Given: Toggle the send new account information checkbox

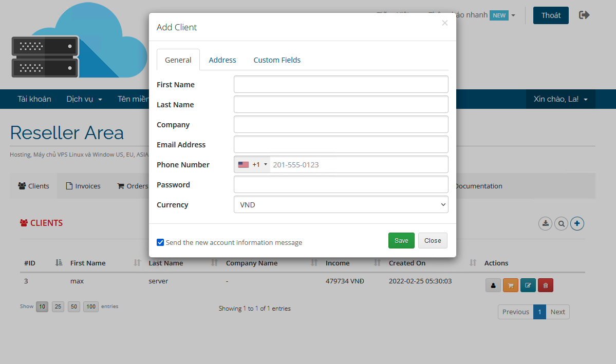Looking at the screenshot, I should click(160, 242).
